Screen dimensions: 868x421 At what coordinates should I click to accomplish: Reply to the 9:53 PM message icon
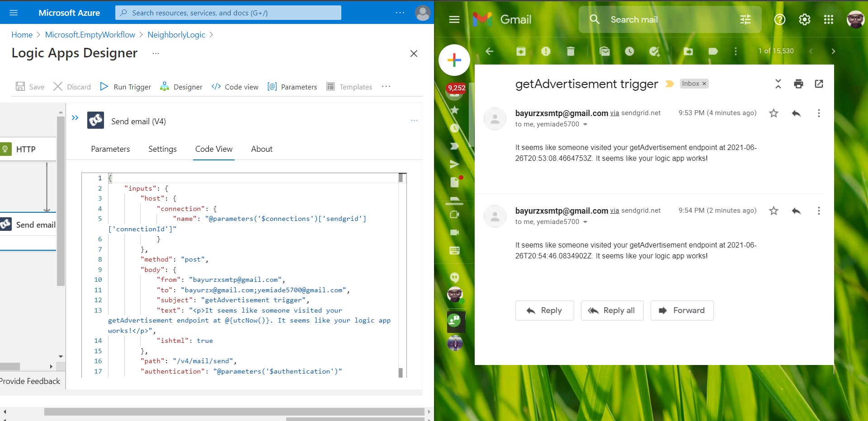click(x=797, y=113)
